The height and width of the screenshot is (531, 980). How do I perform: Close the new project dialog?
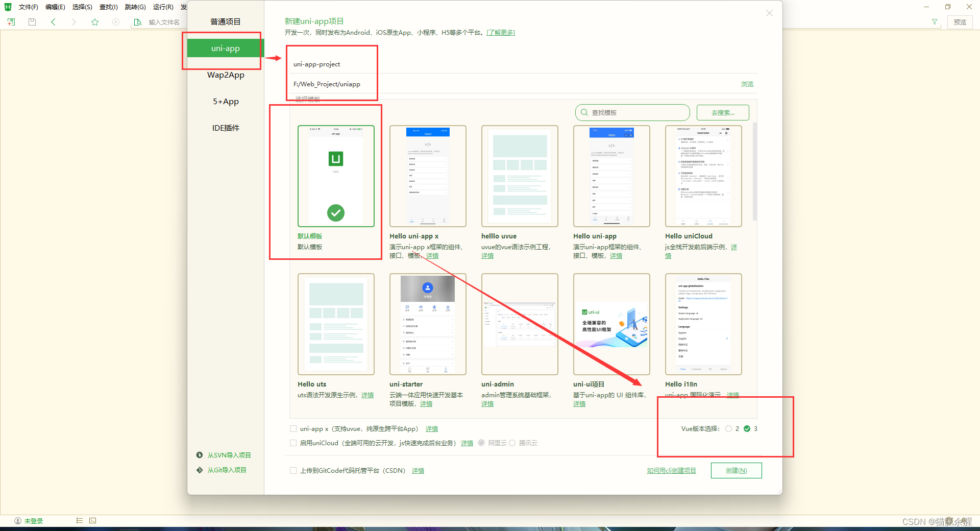(x=769, y=13)
